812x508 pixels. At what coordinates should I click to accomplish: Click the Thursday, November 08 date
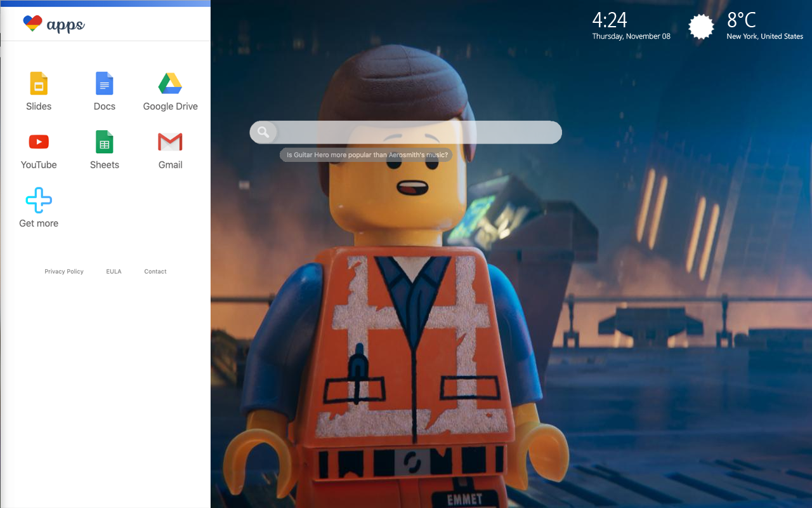631,36
